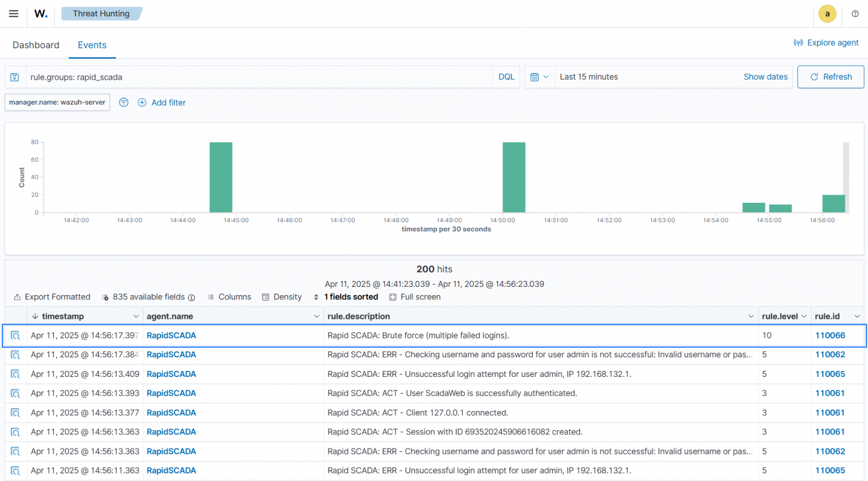The height and width of the screenshot is (481, 868).
Task: Inspect document at 14:56:13.409 row
Action: (15, 374)
